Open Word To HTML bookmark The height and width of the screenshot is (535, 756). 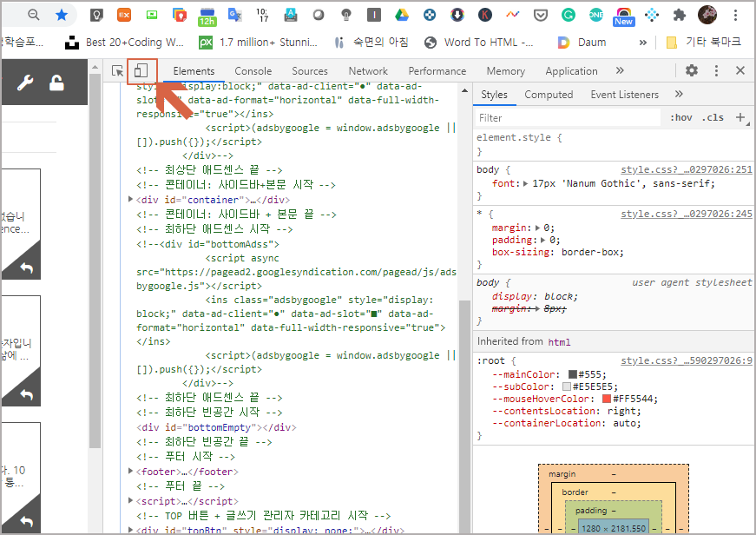[x=479, y=43]
